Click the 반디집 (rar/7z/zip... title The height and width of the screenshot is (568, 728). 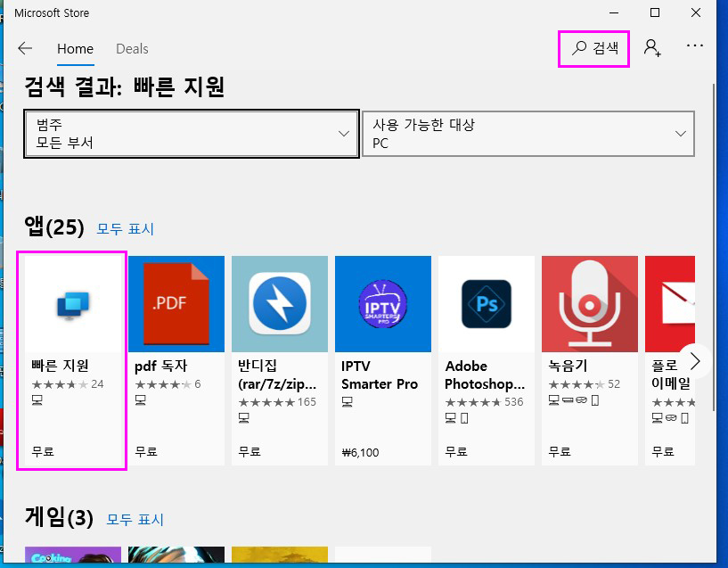pyautogui.click(x=277, y=375)
